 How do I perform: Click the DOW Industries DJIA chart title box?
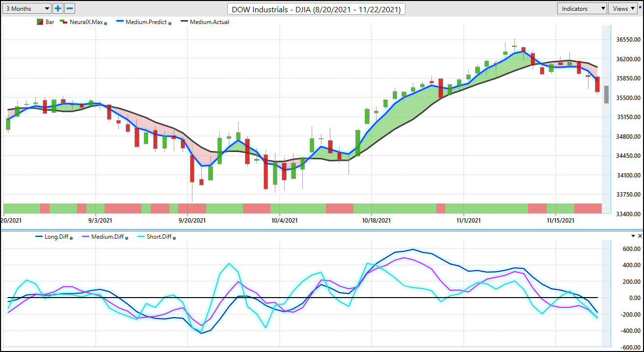click(317, 9)
